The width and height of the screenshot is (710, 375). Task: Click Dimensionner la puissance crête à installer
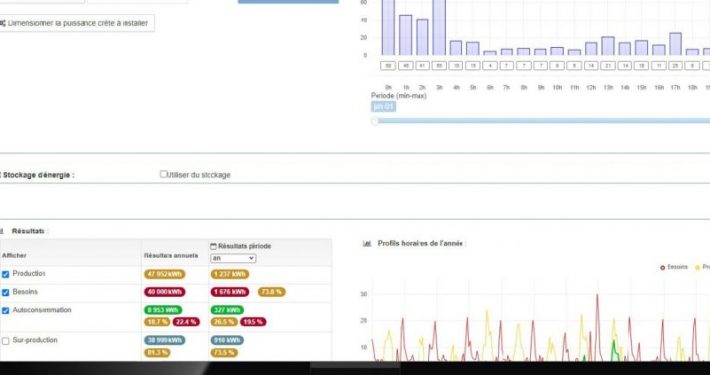(x=77, y=23)
